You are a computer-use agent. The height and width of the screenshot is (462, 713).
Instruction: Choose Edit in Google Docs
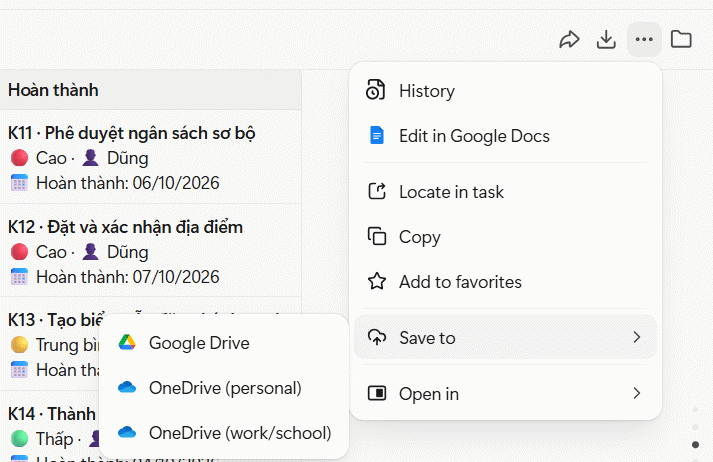coord(506,136)
